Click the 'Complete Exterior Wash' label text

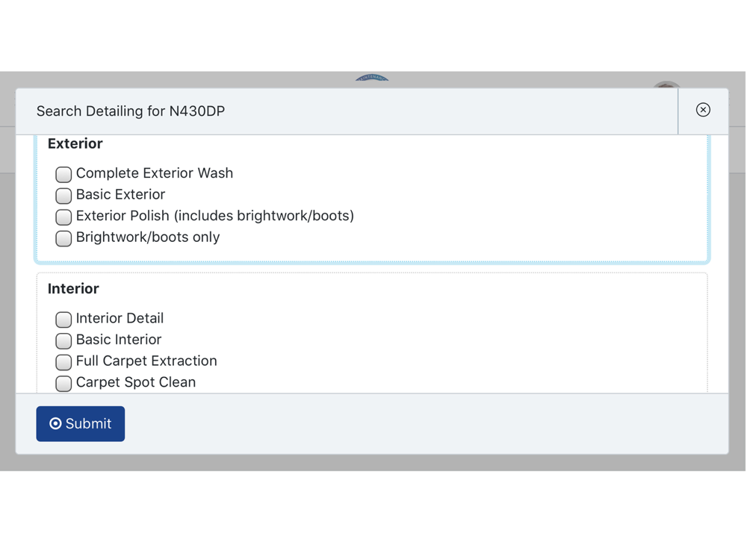155,173
